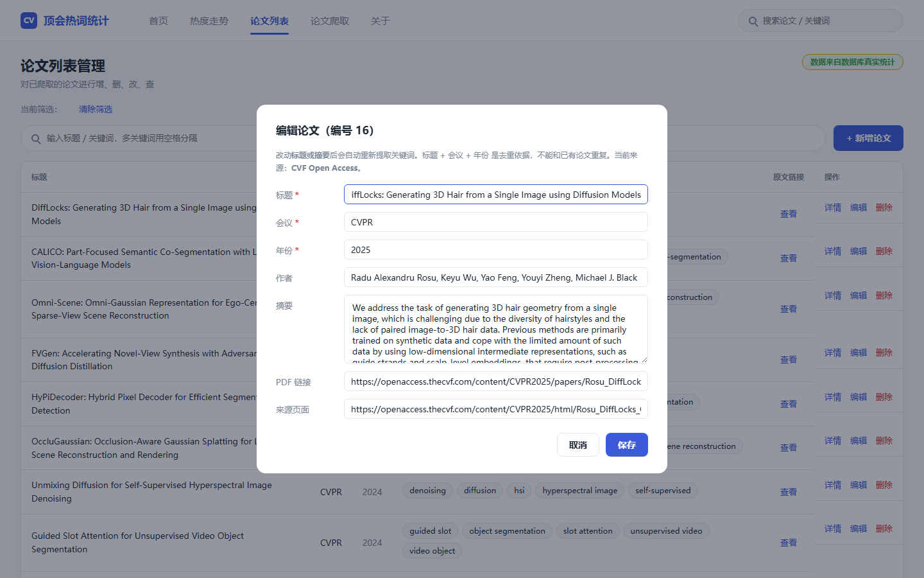This screenshot has width=924, height=578.
Task: Open the 关于 nav tab
Action: [381, 21]
